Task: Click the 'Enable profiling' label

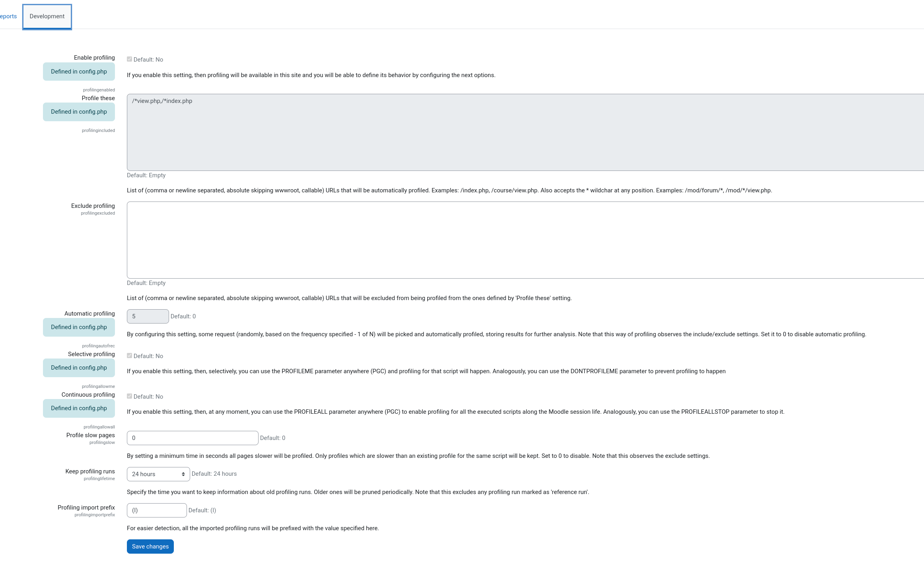Action: tap(94, 58)
